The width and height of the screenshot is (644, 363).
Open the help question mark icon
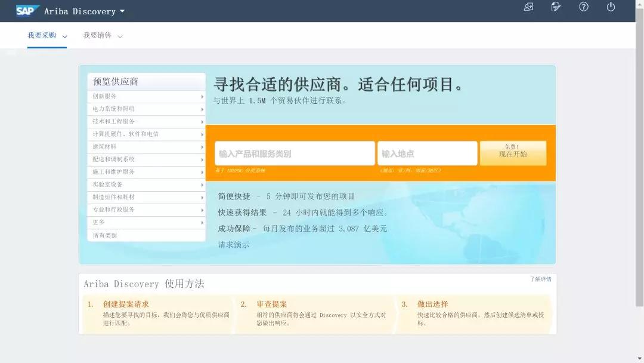pyautogui.click(x=584, y=7)
